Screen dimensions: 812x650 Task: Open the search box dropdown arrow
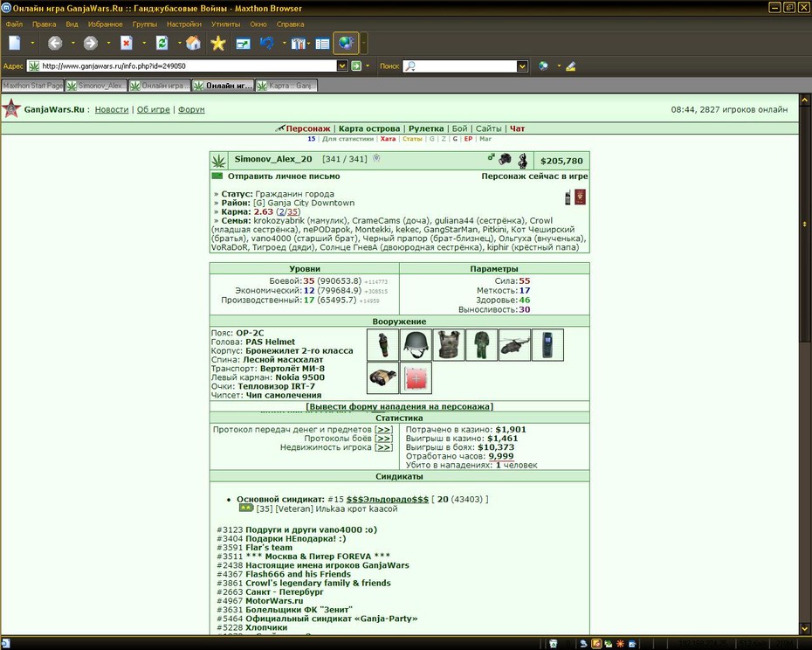[x=522, y=66]
